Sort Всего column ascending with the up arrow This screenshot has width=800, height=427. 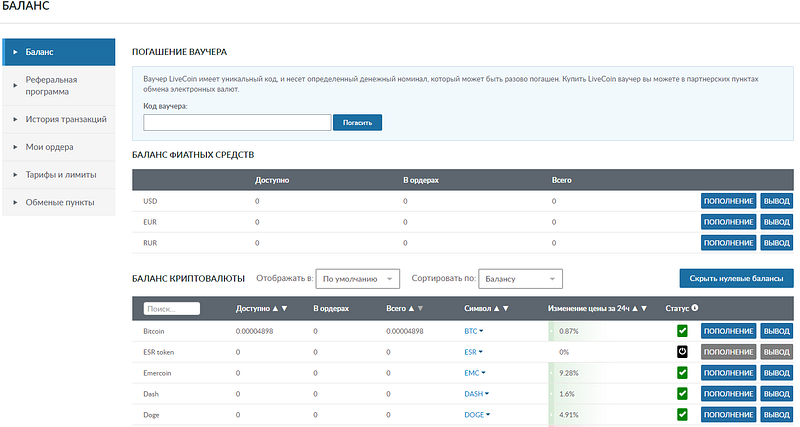[411, 308]
